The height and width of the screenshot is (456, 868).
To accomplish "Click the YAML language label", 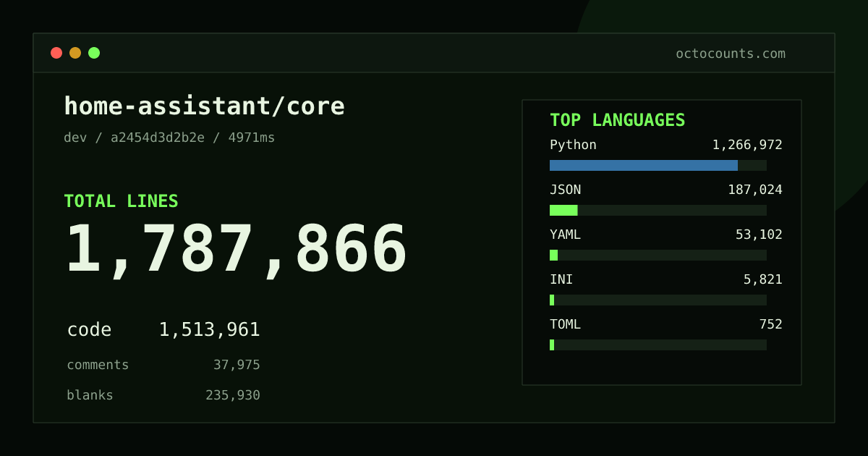I will click(565, 235).
